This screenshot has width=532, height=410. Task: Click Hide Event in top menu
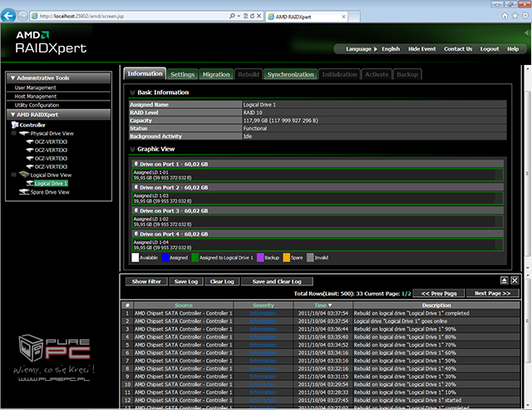tap(421, 49)
